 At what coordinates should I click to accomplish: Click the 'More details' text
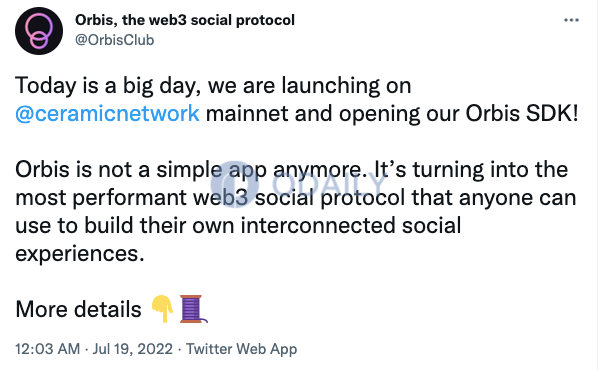pos(78,309)
